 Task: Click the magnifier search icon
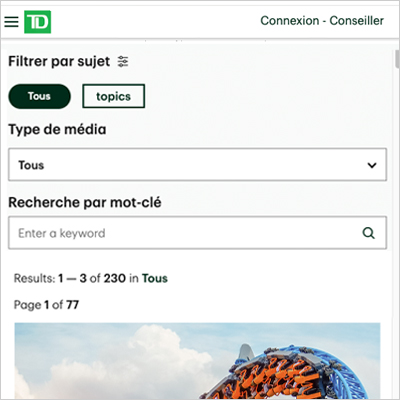(368, 233)
